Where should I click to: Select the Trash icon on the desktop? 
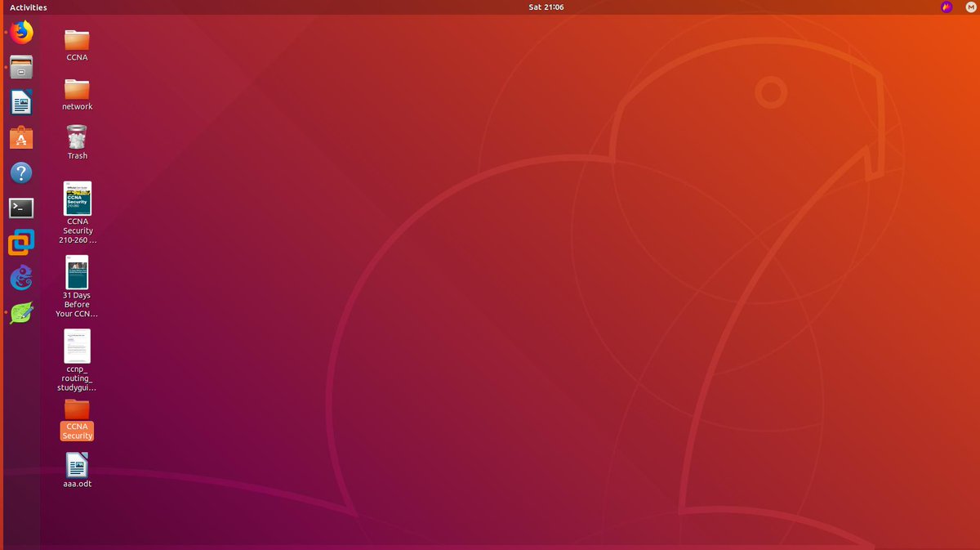coord(77,136)
